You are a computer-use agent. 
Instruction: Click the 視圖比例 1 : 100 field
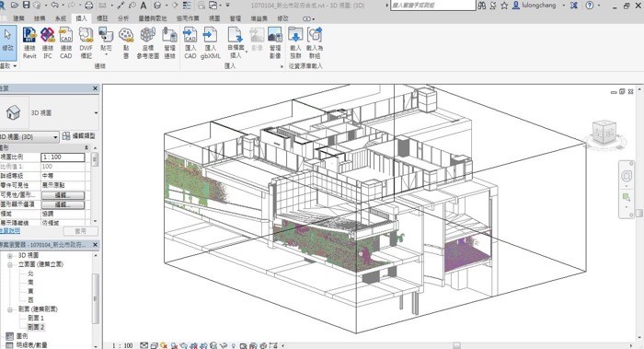(x=63, y=157)
